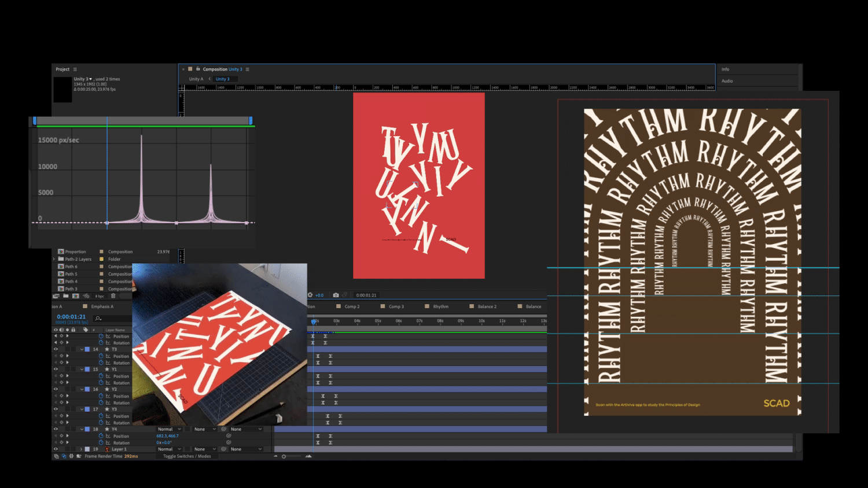Click zoom out mountain icon on timeline
This screenshot has width=868, height=488.
pos(276,456)
